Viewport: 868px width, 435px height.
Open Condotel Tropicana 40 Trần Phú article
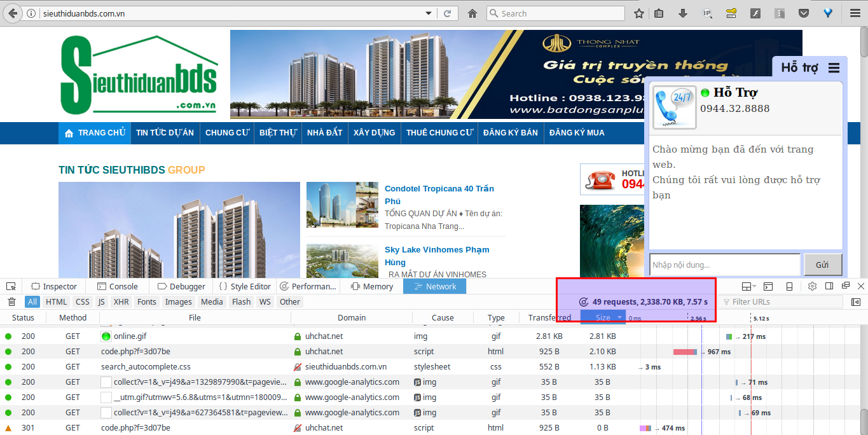point(439,195)
